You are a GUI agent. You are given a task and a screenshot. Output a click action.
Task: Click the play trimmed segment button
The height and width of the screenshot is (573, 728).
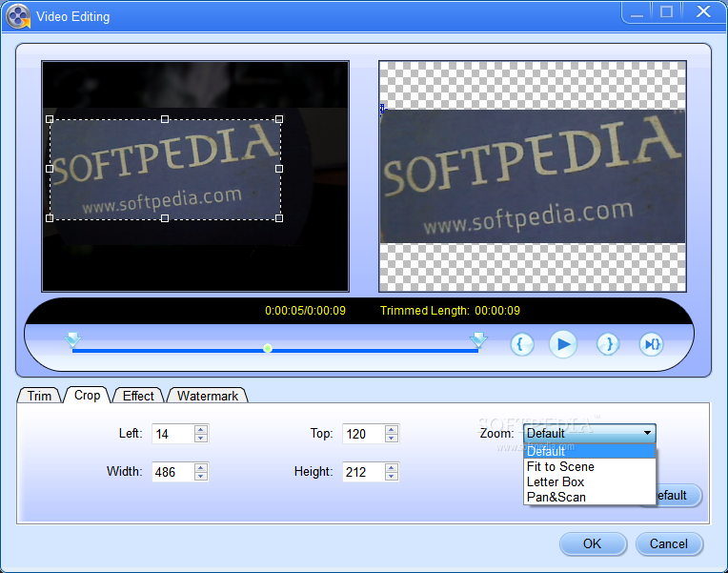652,344
